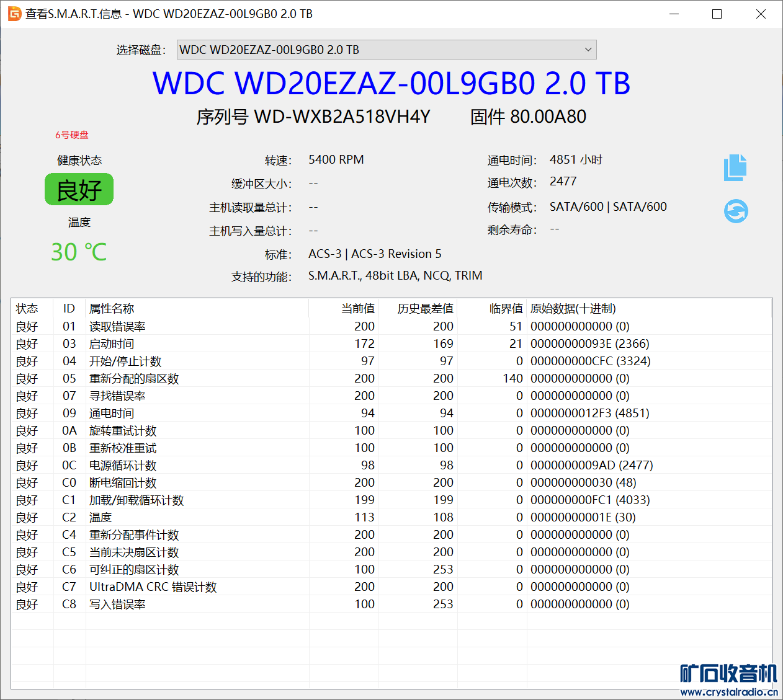Image resolution: width=783 pixels, height=700 pixels.
Task: Click the raw value 00000000001E (30)
Action: (x=583, y=517)
